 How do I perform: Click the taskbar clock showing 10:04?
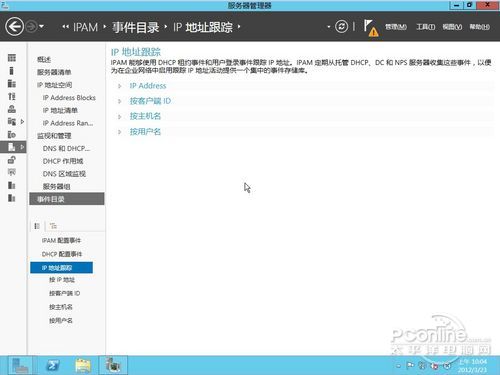click(473, 366)
